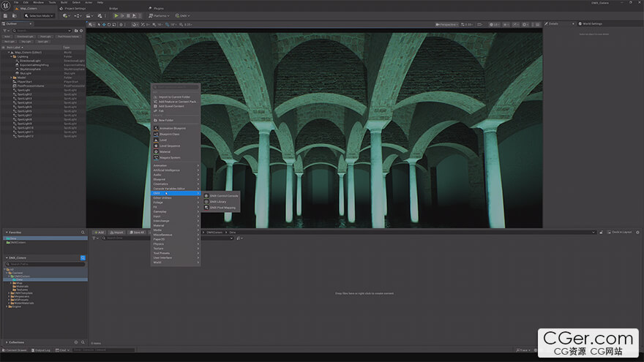Toggle the blue search button for DMX_Cistern sources
Viewport: 644px width, 362px height.
pyautogui.click(x=83, y=257)
